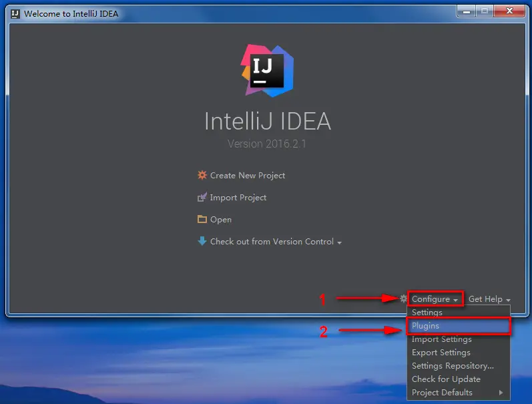Pick Export Settings menu entry

click(459, 353)
